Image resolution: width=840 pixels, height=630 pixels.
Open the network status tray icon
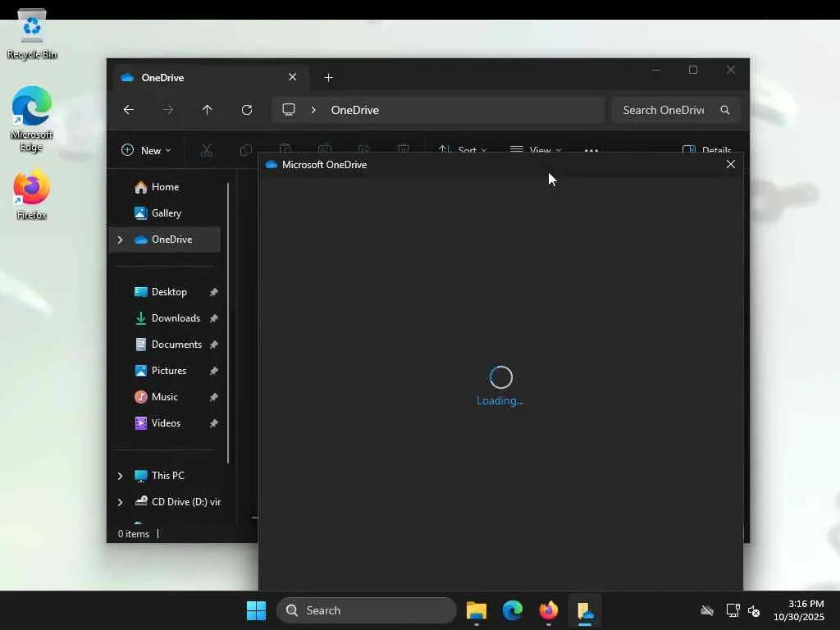(733, 610)
